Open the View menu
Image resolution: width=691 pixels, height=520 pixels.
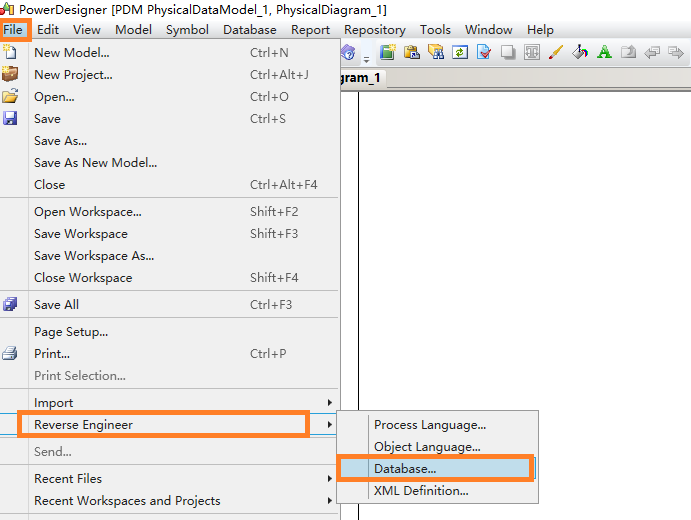click(x=86, y=30)
